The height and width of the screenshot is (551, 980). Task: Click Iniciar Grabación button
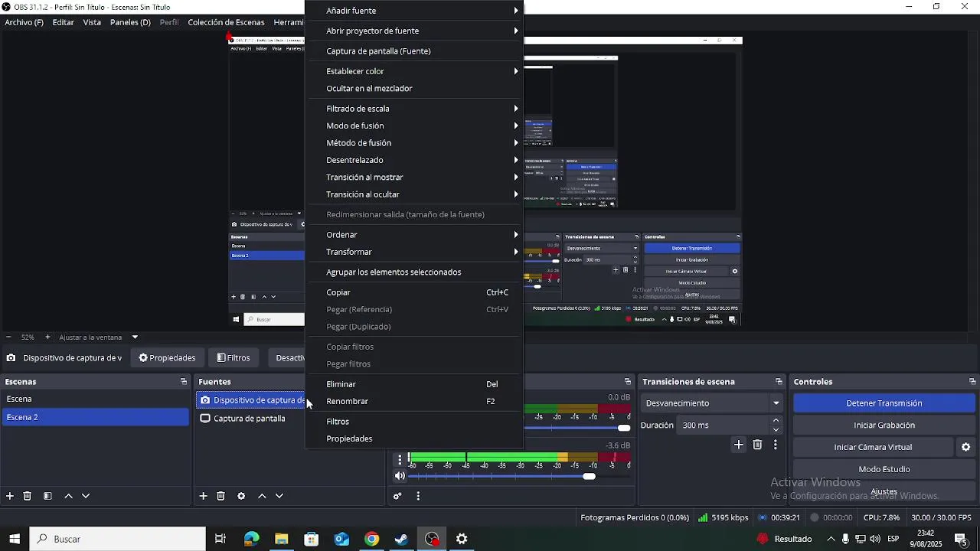[x=884, y=425]
